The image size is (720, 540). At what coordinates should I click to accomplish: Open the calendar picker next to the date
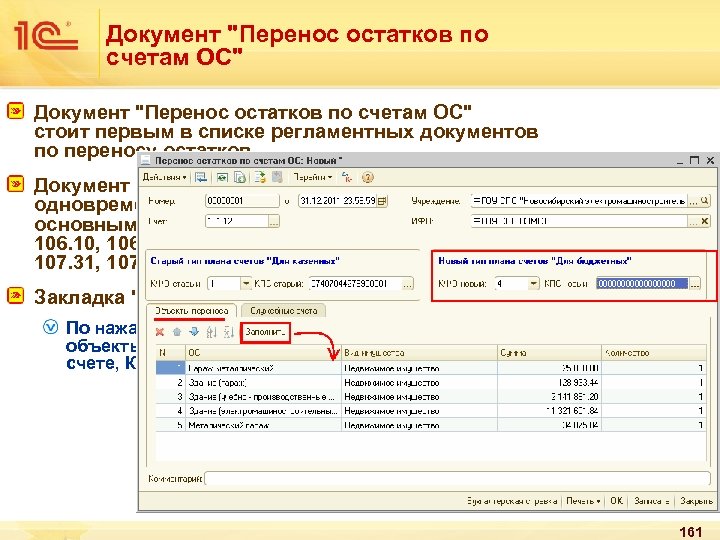coord(382,201)
